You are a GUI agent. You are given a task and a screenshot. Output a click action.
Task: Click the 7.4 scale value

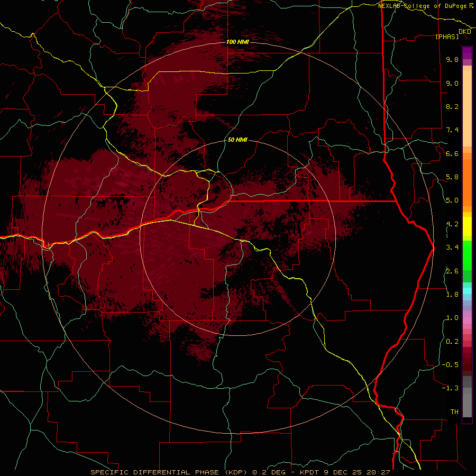452,130
